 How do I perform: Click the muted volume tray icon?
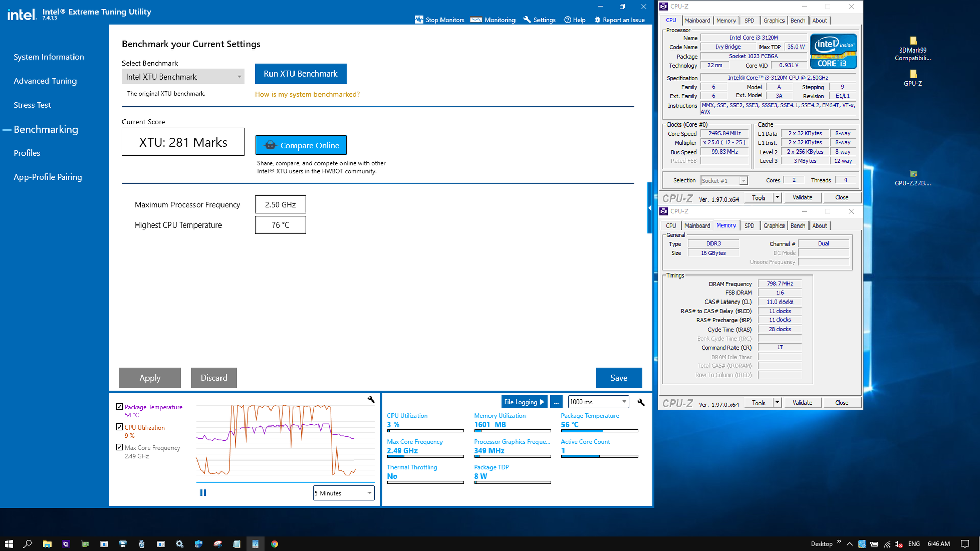pyautogui.click(x=899, y=544)
